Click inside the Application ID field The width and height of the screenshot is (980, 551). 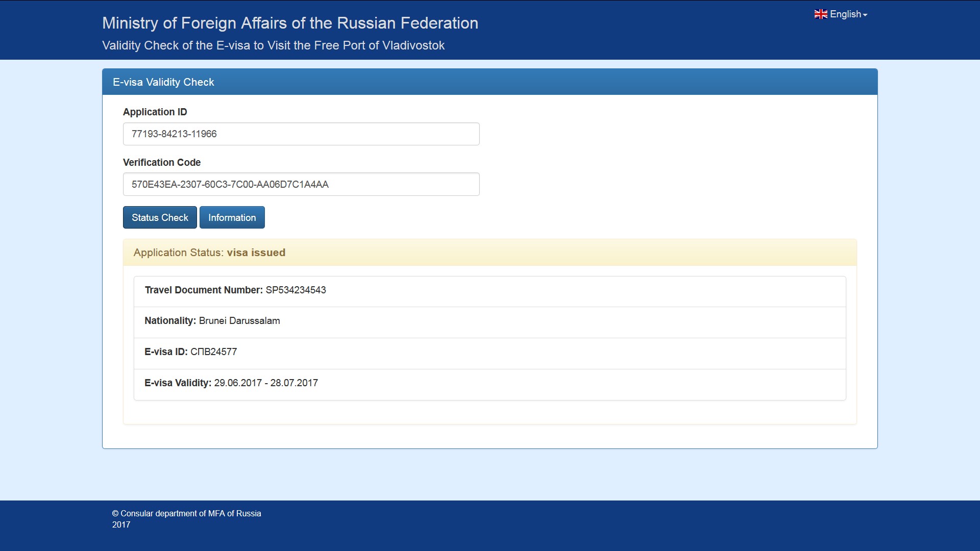click(301, 134)
